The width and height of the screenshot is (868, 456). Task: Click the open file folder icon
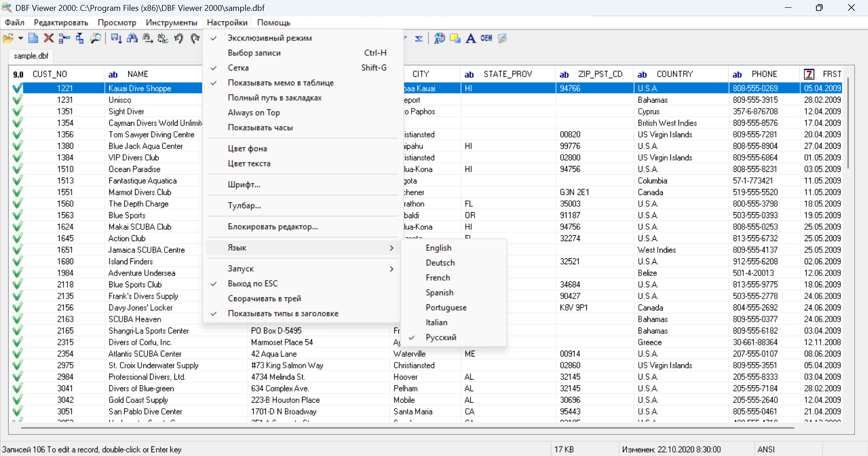pos(8,38)
